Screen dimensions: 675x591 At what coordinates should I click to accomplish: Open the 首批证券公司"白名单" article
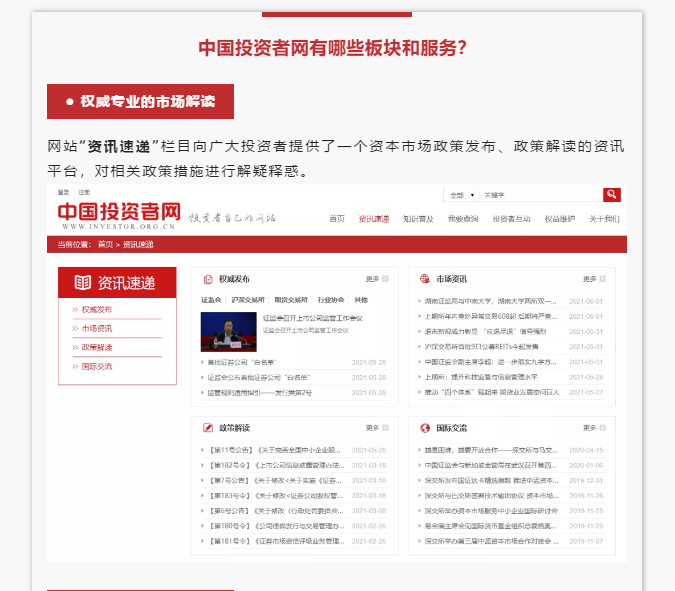[242, 362]
